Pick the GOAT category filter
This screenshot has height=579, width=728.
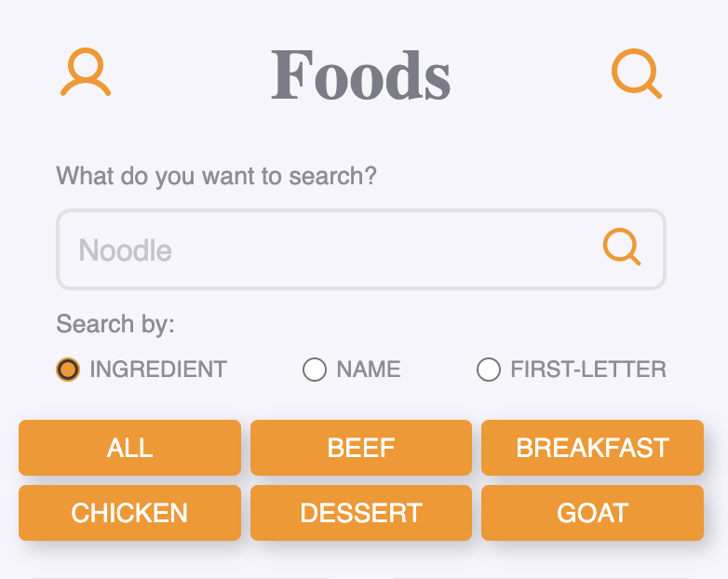pyautogui.click(x=592, y=513)
